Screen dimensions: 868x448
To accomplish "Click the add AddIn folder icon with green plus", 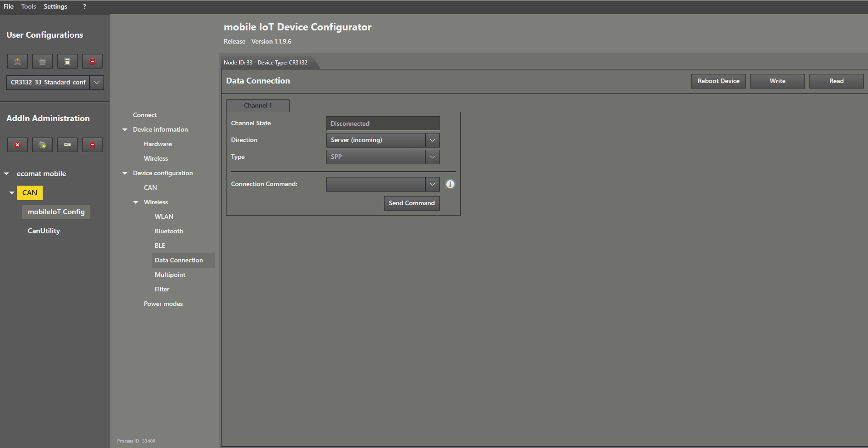I will (42, 145).
